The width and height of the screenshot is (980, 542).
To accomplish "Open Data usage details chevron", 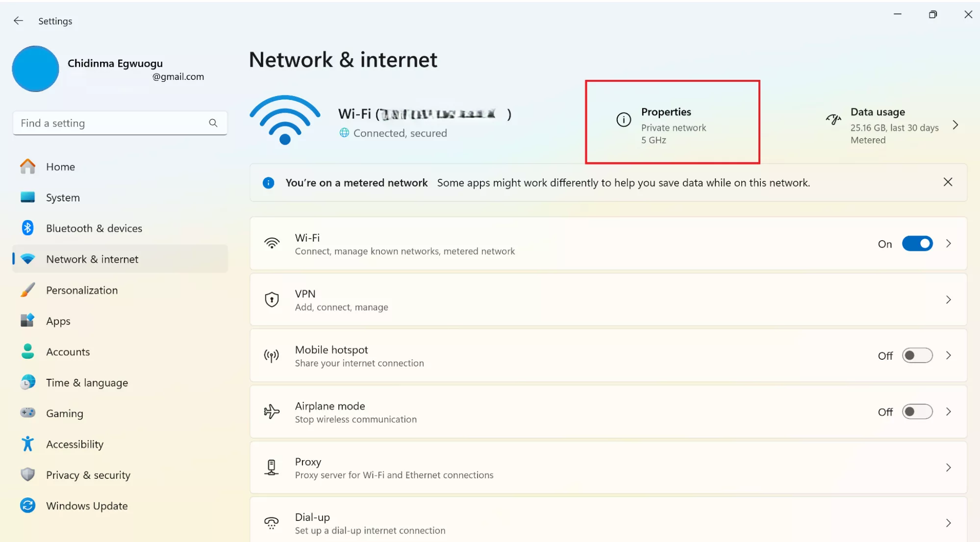I will point(955,125).
